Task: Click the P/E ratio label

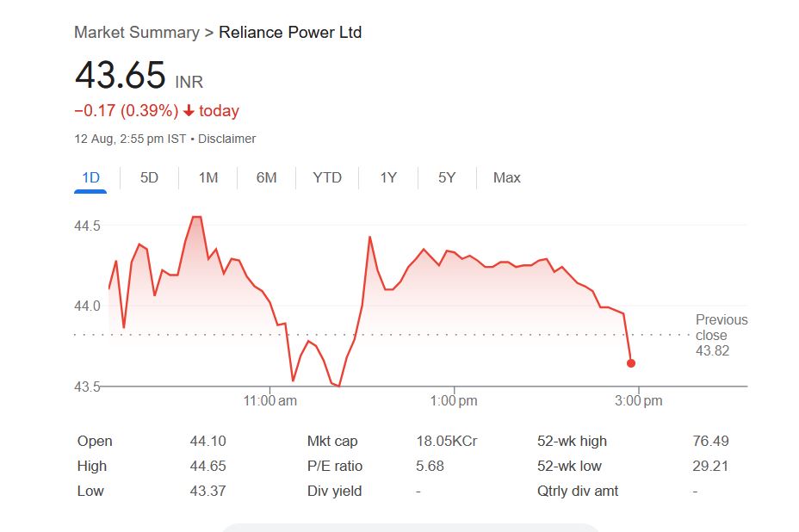Action: 335,467
